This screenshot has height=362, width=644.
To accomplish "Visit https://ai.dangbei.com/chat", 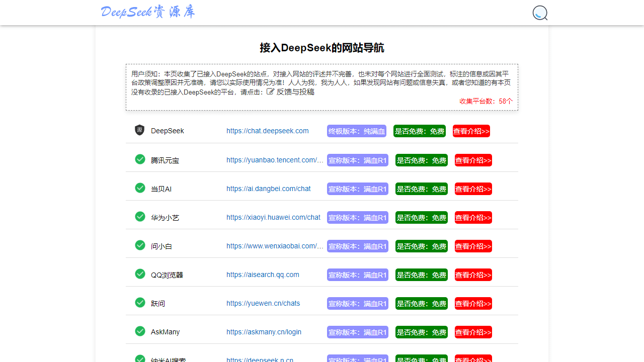I will click(x=269, y=189).
